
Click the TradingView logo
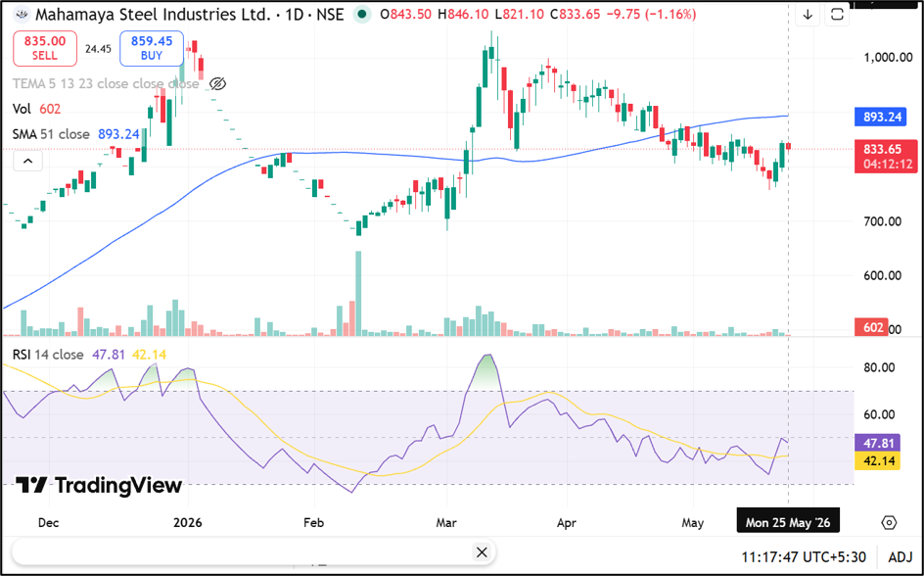click(x=99, y=485)
